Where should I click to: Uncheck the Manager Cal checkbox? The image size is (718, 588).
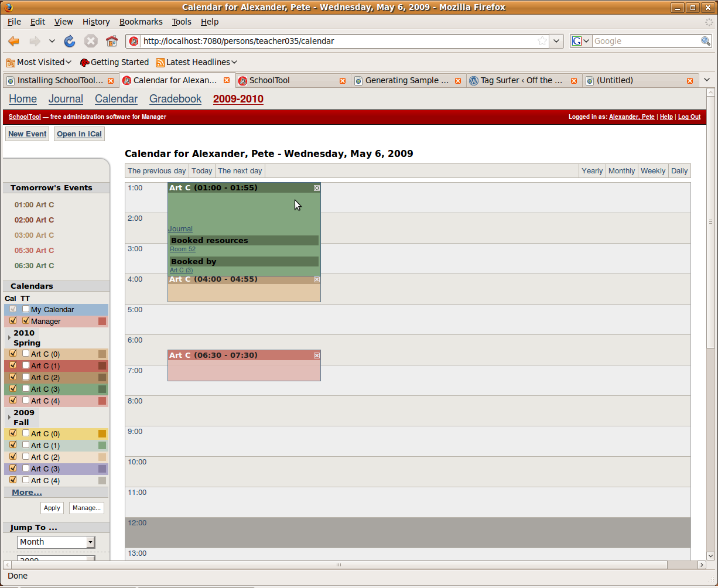(13, 320)
